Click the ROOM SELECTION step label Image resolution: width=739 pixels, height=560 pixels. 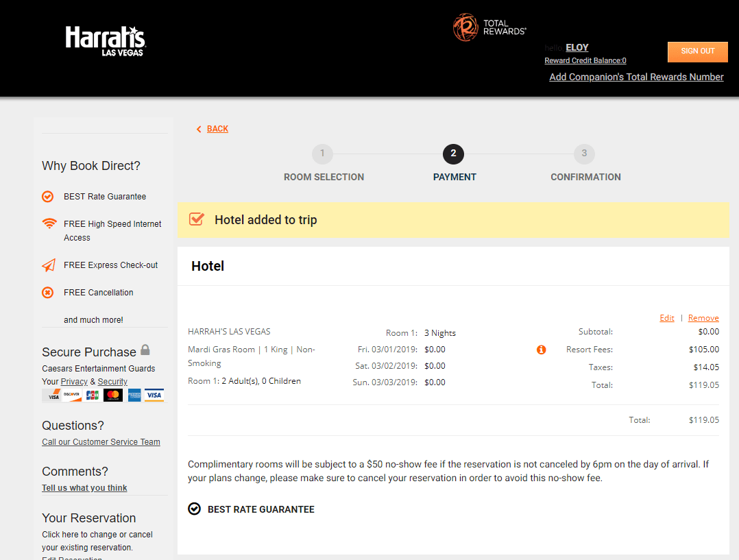pos(324,178)
